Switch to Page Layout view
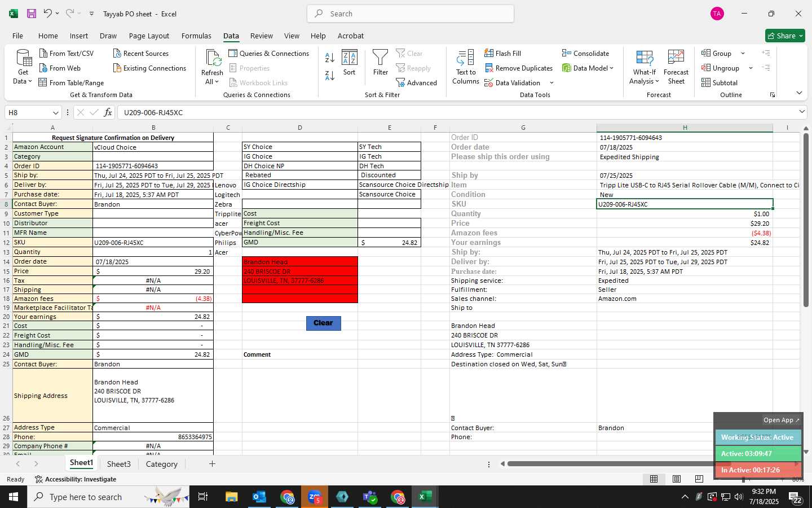The height and width of the screenshot is (508, 812). coord(677,479)
